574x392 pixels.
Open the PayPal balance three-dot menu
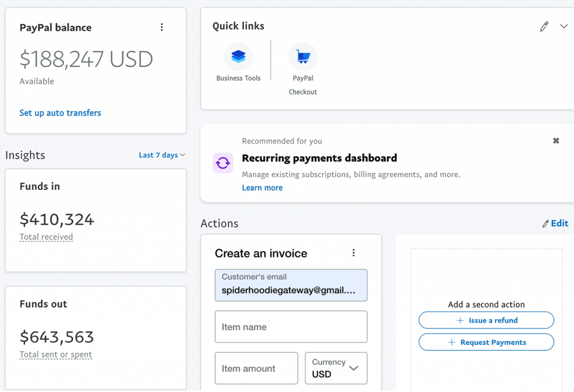(162, 27)
